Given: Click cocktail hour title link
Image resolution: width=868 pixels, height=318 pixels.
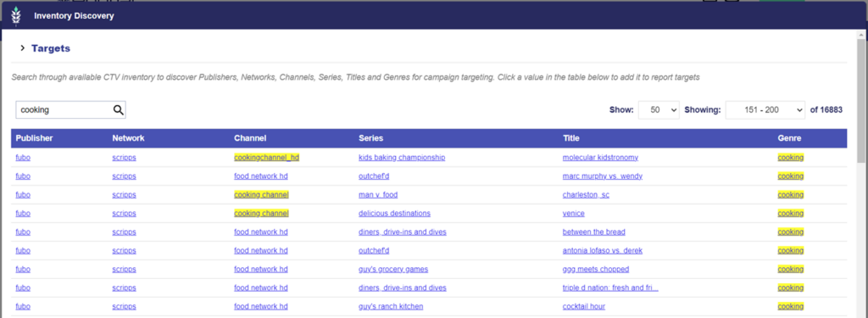Looking at the screenshot, I should click(584, 306).
